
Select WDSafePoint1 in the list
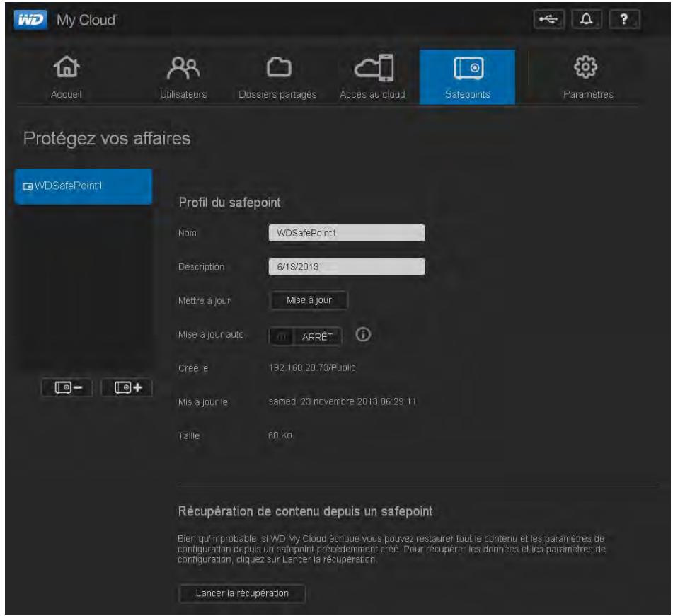tap(84, 186)
